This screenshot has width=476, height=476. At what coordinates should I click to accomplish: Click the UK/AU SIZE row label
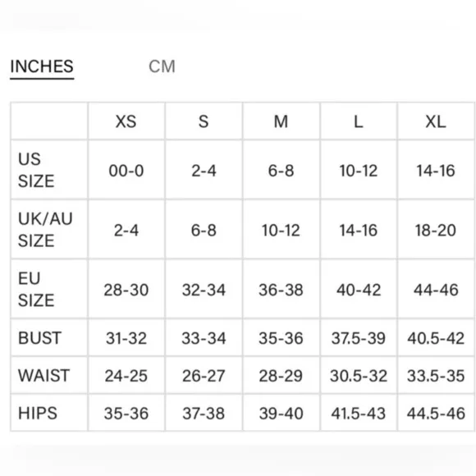[x=45, y=230]
